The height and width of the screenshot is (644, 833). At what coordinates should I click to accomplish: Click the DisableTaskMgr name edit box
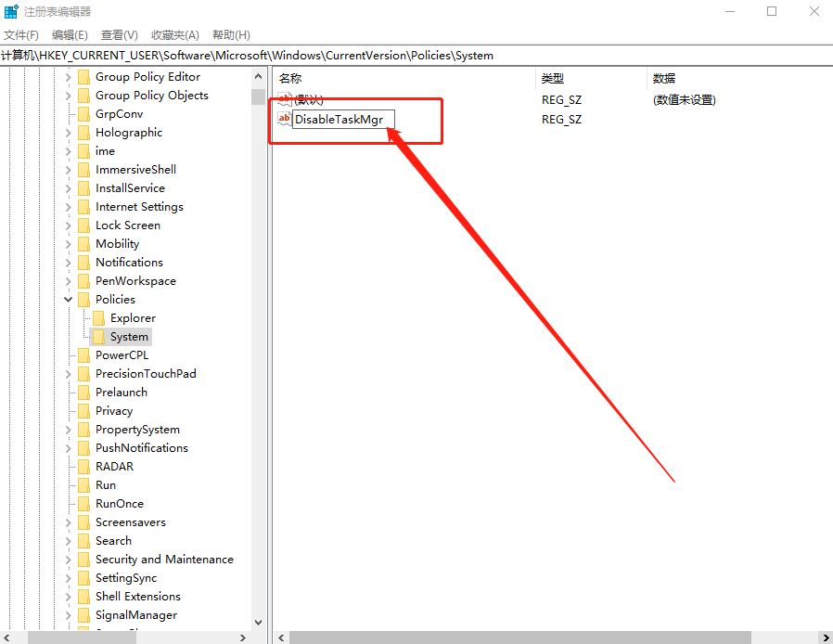click(x=344, y=119)
